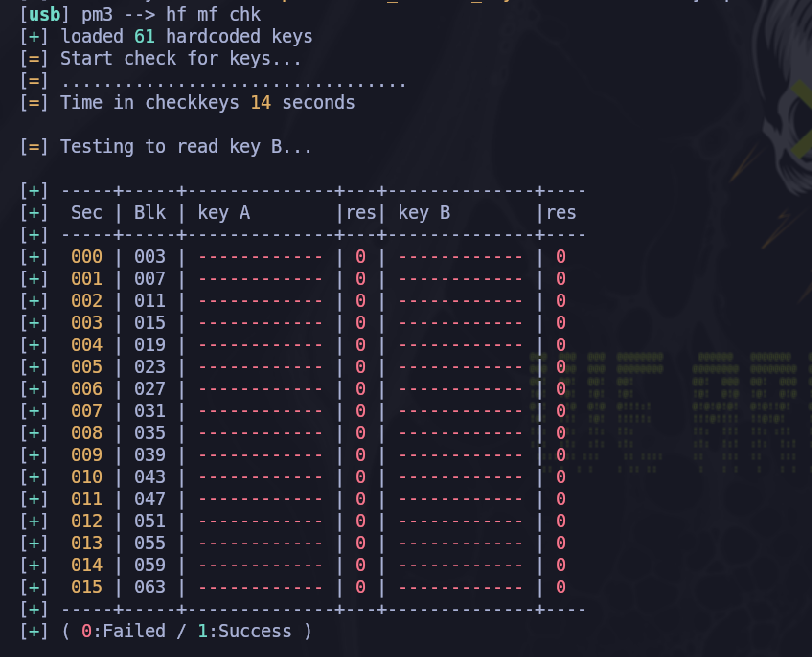The image size is (812, 657).
Task: Click the green "usb" prompt label
Action: [x=45, y=14]
